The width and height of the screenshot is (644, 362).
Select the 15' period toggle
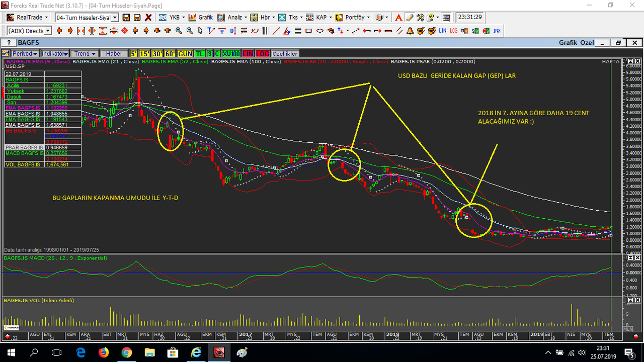[x=144, y=53]
